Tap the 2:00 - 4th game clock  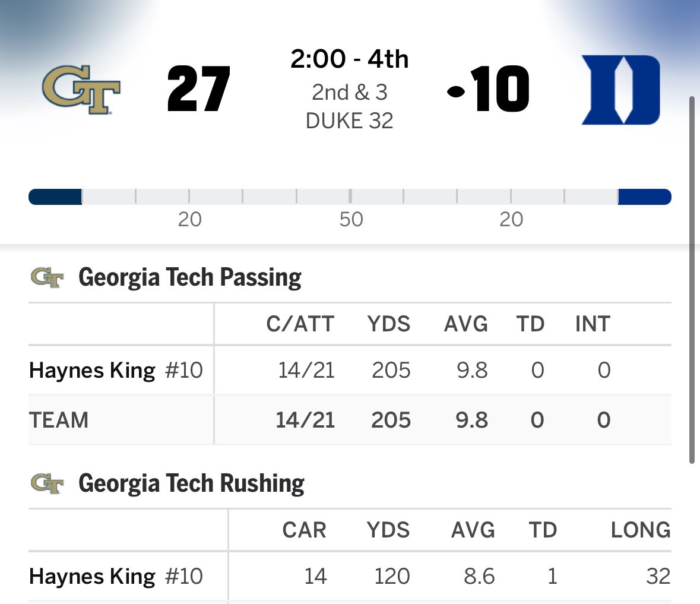tap(350, 59)
